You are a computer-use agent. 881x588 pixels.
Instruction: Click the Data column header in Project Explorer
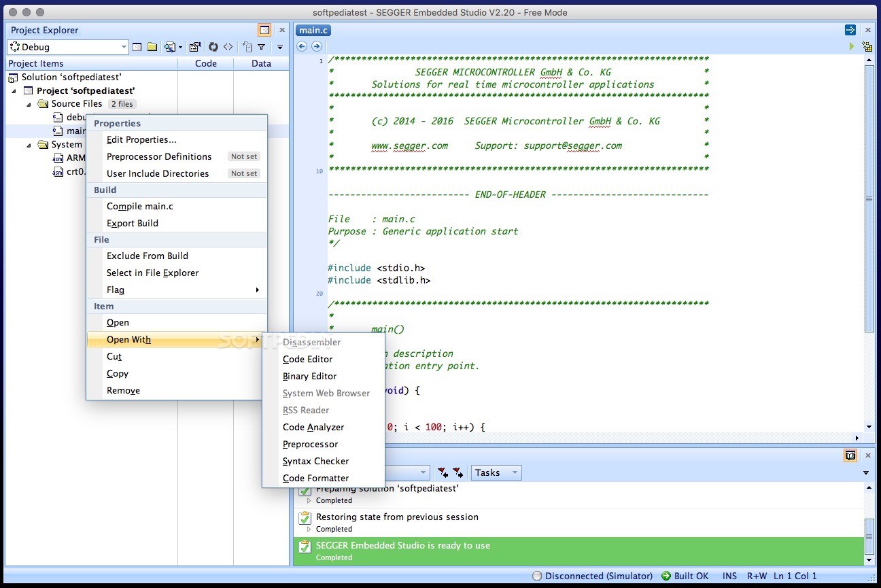[x=261, y=63]
